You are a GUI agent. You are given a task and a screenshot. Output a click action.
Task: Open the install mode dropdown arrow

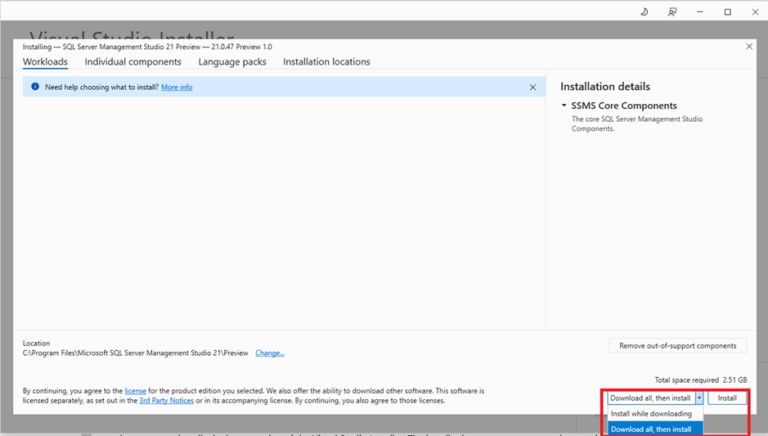[699, 398]
